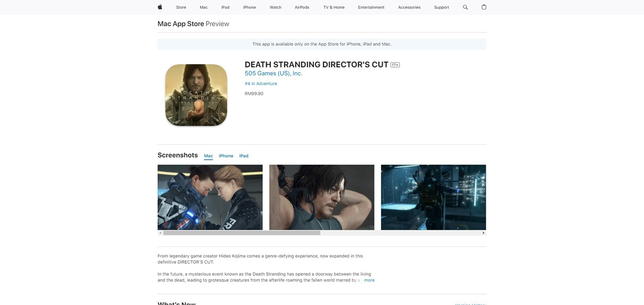Viewport: 644px width, 305px height.
Task: View screenshot of two characters touching foreheads
Action: 210,197
